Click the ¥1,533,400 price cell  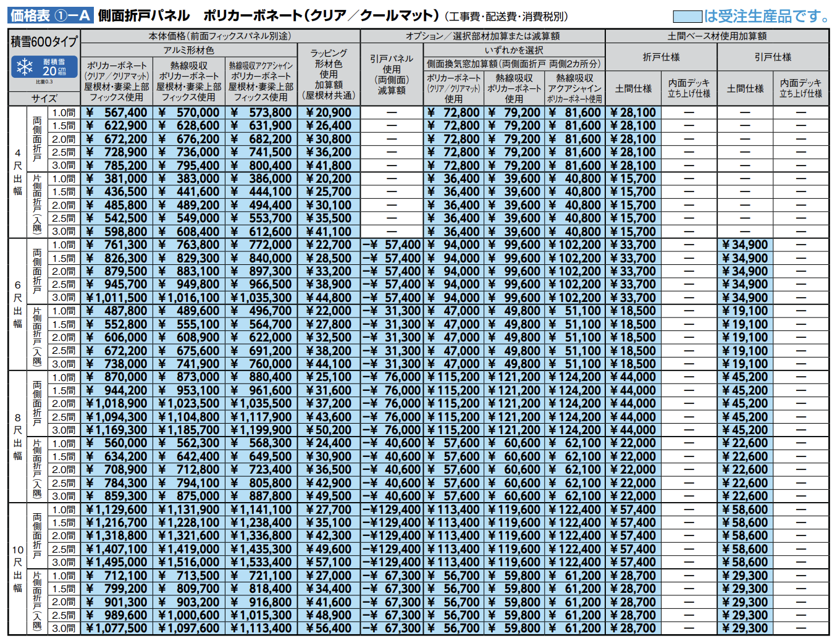pyautogui.click(x=261, y=562)
